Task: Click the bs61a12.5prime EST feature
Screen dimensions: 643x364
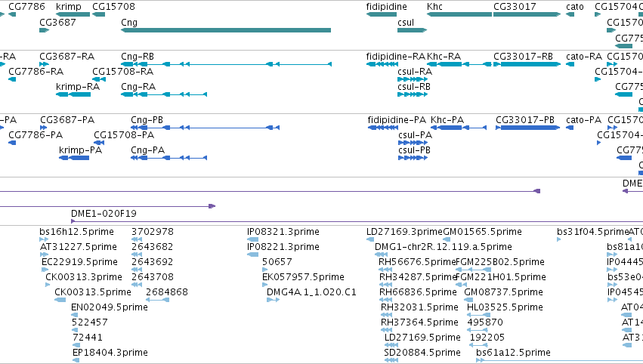Action: pos(559,360)
